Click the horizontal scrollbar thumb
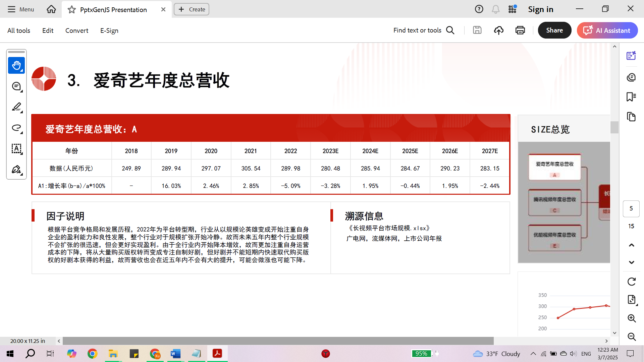The height and width of the screenshot is (362, 644). point(278,341)
